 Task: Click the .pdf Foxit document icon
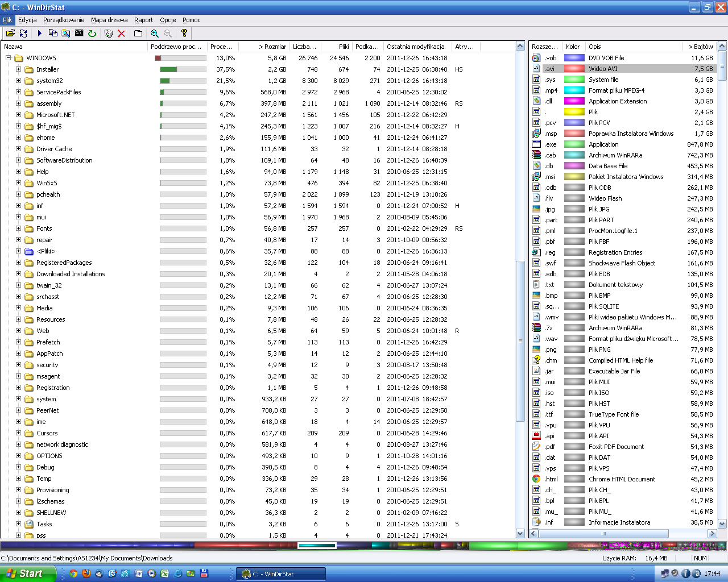[536, 447]
